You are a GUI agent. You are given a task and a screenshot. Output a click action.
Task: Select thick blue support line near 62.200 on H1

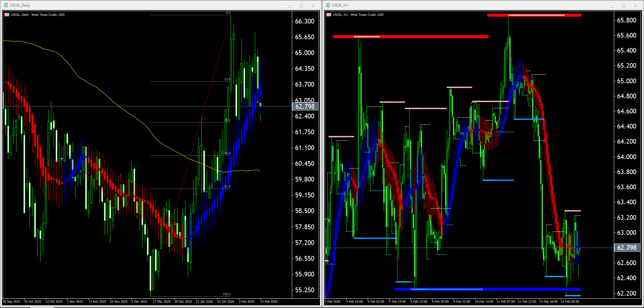(488, 289)
